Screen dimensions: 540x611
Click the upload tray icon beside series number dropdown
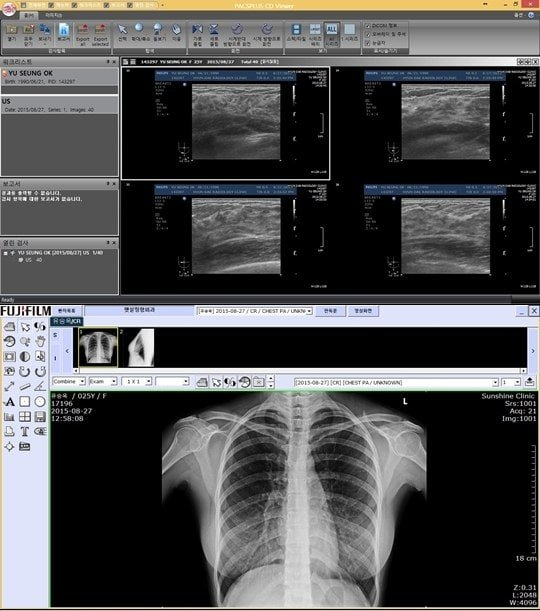529,382
